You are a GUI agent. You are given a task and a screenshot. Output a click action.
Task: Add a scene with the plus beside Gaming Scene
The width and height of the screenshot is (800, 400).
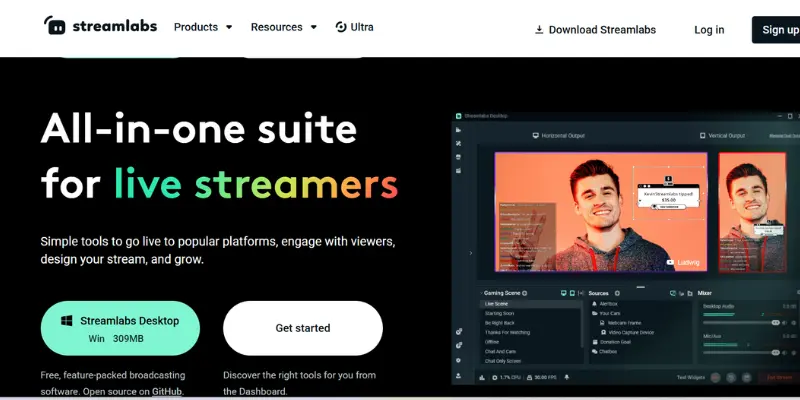tap(524, 293)
